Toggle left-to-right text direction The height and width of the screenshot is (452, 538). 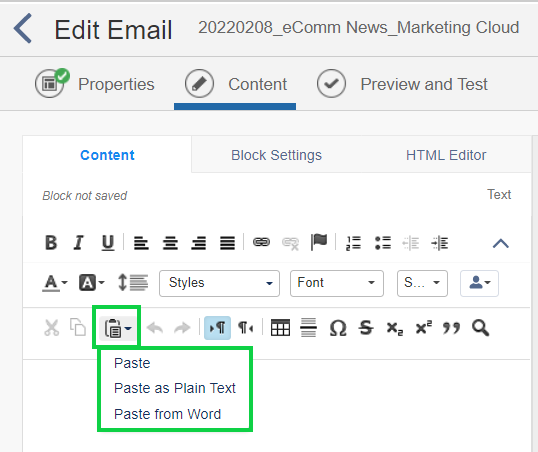(217, 328)
